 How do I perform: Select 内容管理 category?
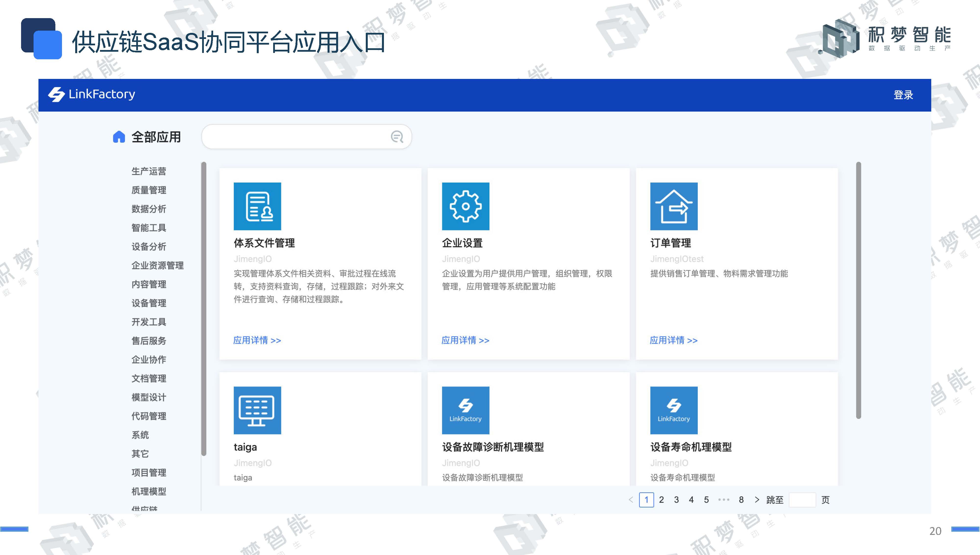(x=149, y=284)
